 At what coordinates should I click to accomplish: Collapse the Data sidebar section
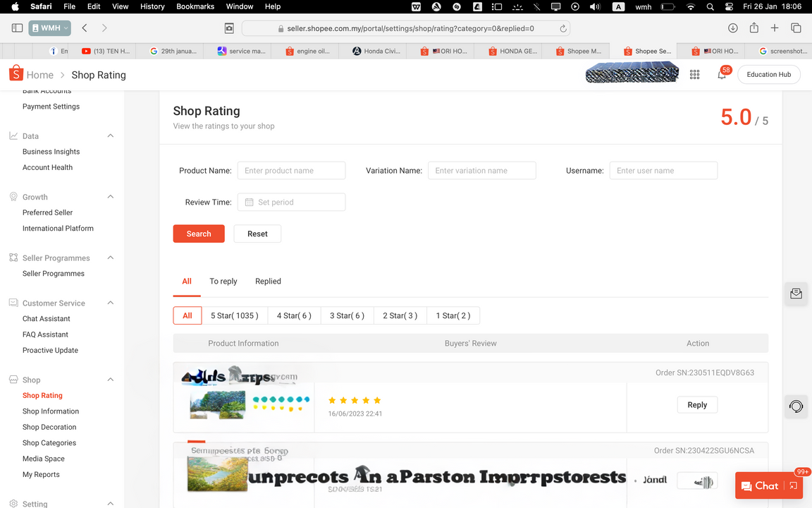tap(110, 136)
